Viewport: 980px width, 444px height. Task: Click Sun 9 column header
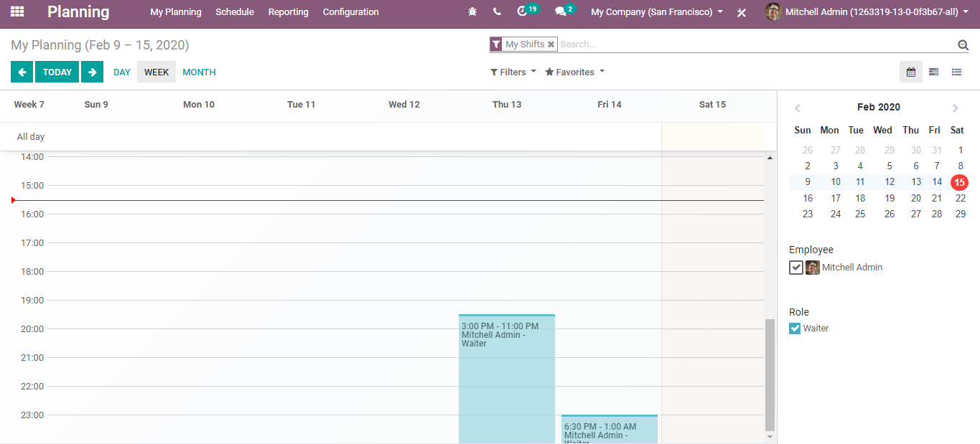96,105
